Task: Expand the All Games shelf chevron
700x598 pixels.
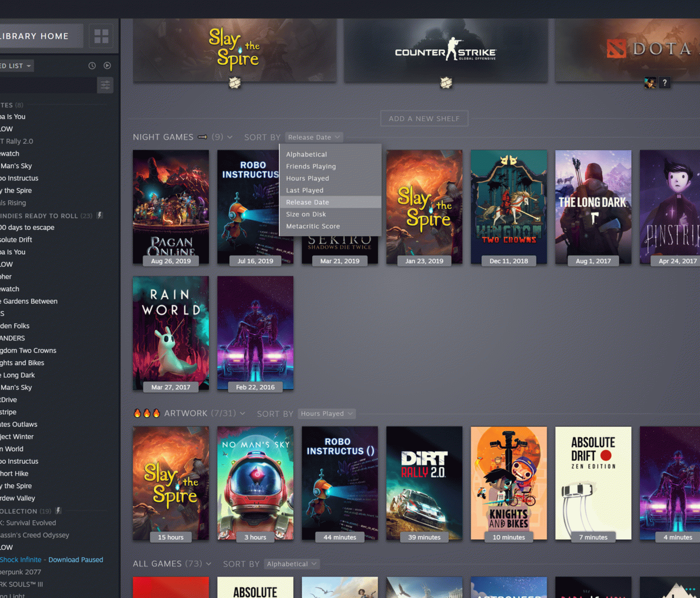Action: tap(209, 564)
